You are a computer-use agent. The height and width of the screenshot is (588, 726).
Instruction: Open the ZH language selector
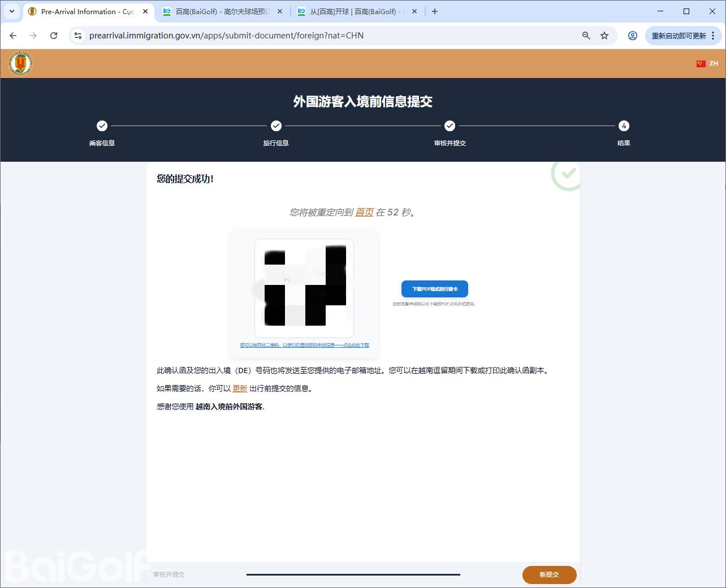707,63
